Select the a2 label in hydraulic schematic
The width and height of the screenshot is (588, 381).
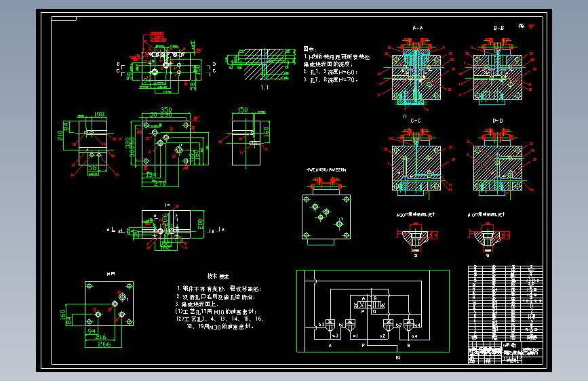point(382,336)
